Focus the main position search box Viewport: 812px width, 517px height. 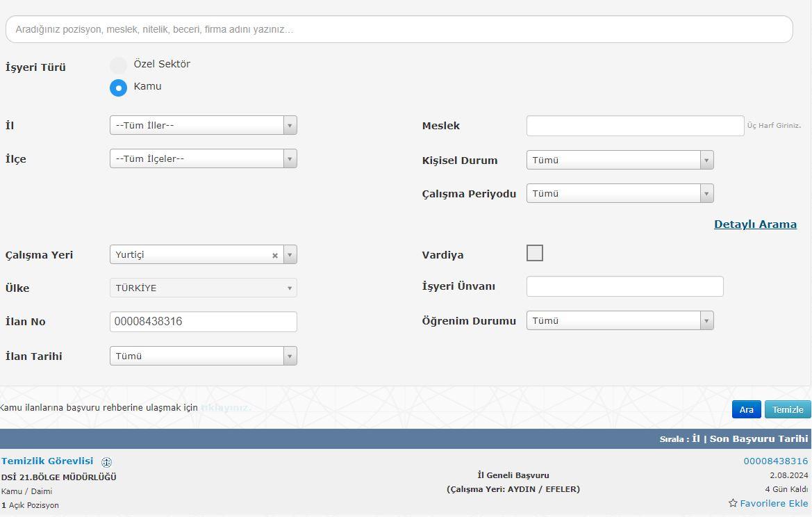pyautogui.click(x=399, y=29)
